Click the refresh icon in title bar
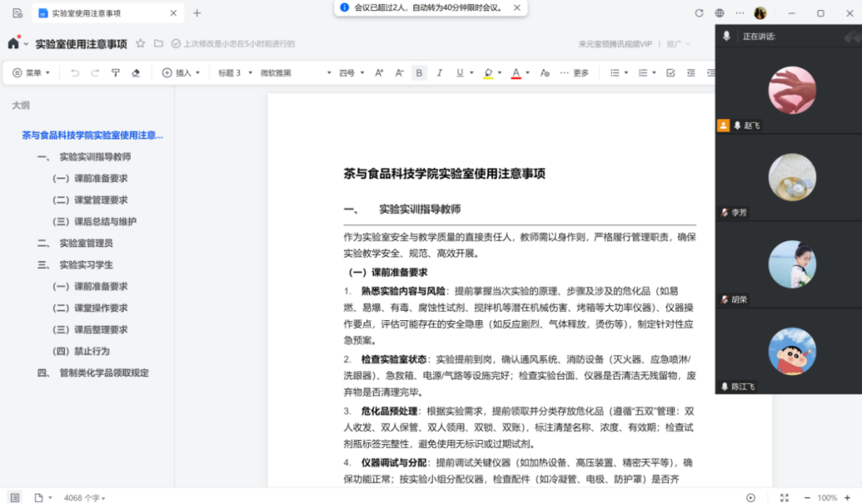The height and width of the screenshot is (504, 862). pyautogui.click(x=699, y=13)
